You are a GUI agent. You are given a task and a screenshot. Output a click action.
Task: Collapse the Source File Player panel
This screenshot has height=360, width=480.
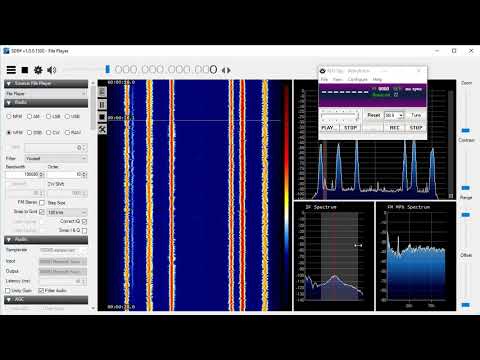coord(46,84)
